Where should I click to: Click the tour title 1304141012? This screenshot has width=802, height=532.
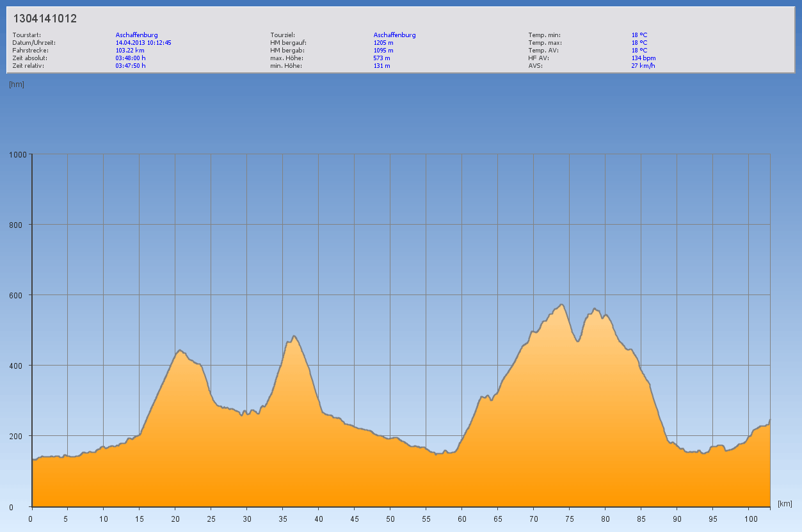tap(45, 19)
